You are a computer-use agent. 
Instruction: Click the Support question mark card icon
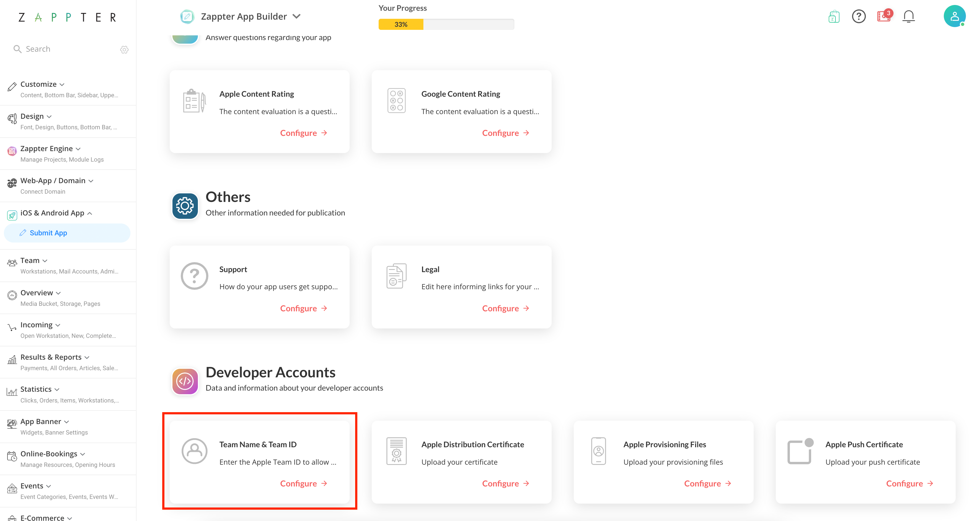tap(194, 276)
